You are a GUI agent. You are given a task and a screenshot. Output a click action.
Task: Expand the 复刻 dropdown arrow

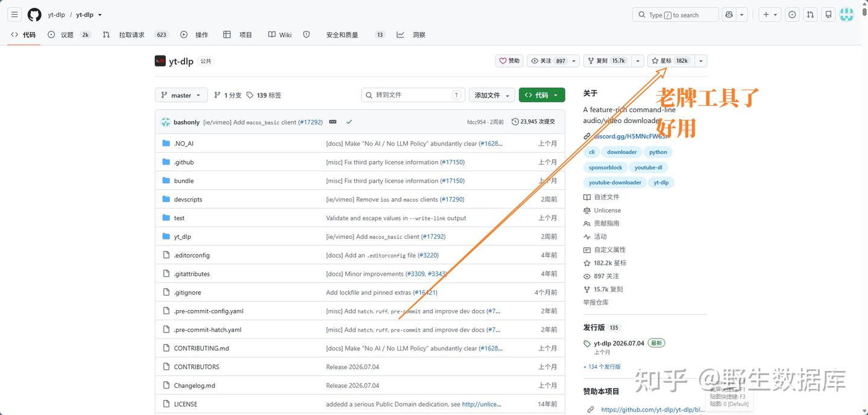pyautogui.click(x=637, y=61)
